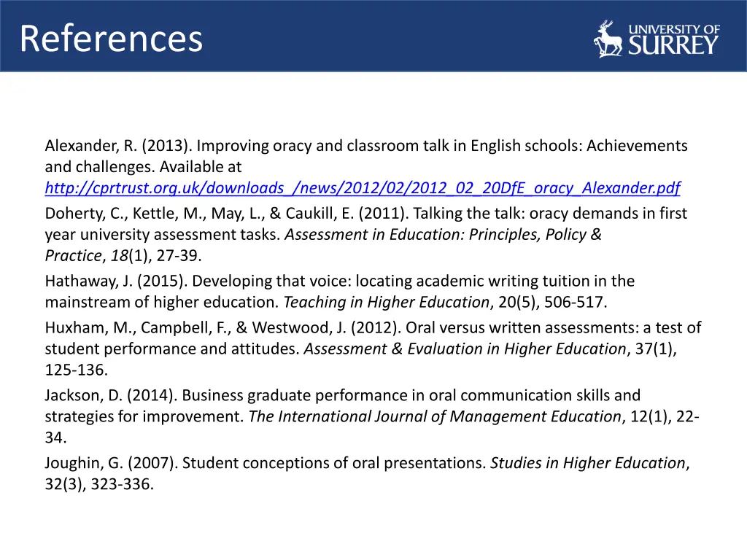Click Assessment & Evaluation in Higher Education text
This screenshot has width=747, height=560.
(x=465, y=349)
